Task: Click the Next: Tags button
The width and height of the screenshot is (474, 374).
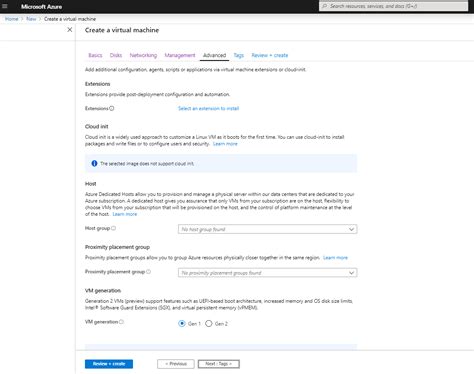Action: point(219,364)
